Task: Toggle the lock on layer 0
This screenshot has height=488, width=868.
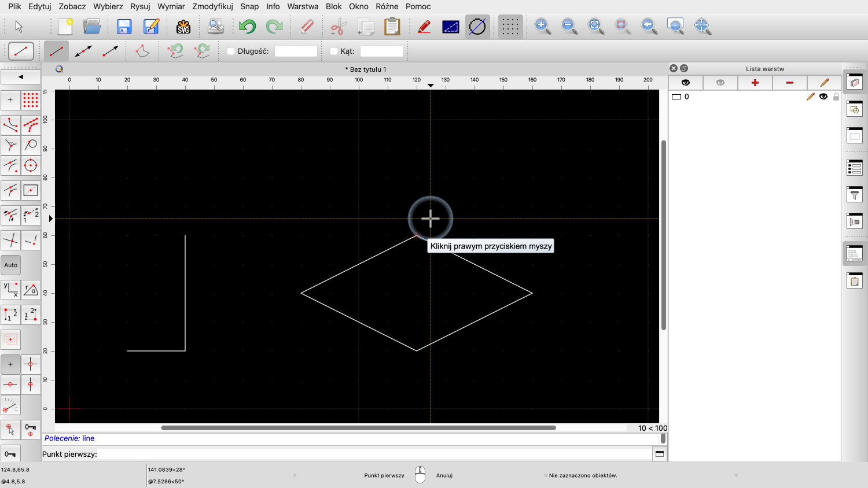Action: click(x=836, y=97)
